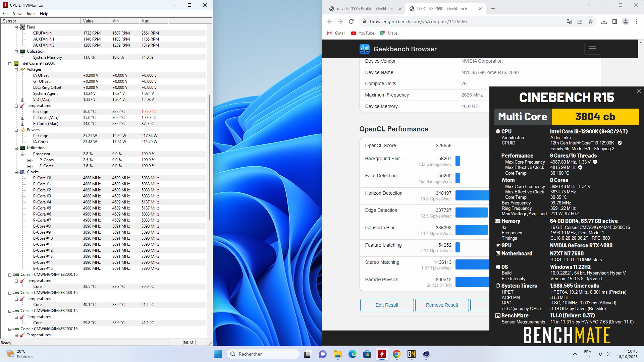Open Chrome profile avatar
Viewport: 644px width, 362px height.
tap(626, 21)
